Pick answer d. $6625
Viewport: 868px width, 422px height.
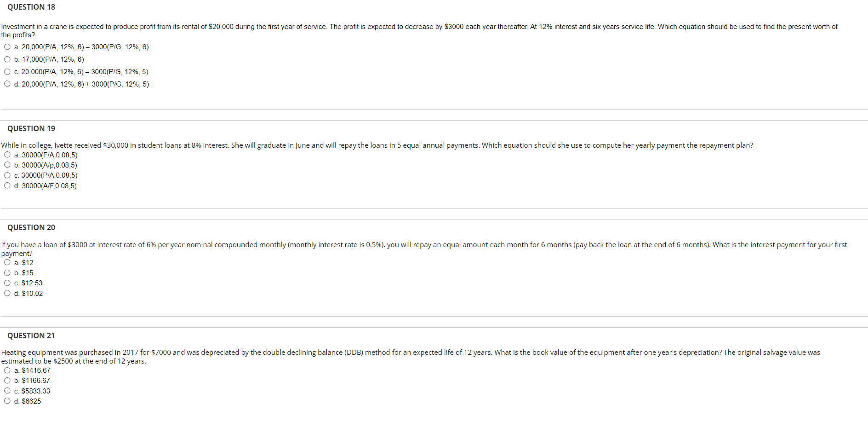[x=7, y=400]
